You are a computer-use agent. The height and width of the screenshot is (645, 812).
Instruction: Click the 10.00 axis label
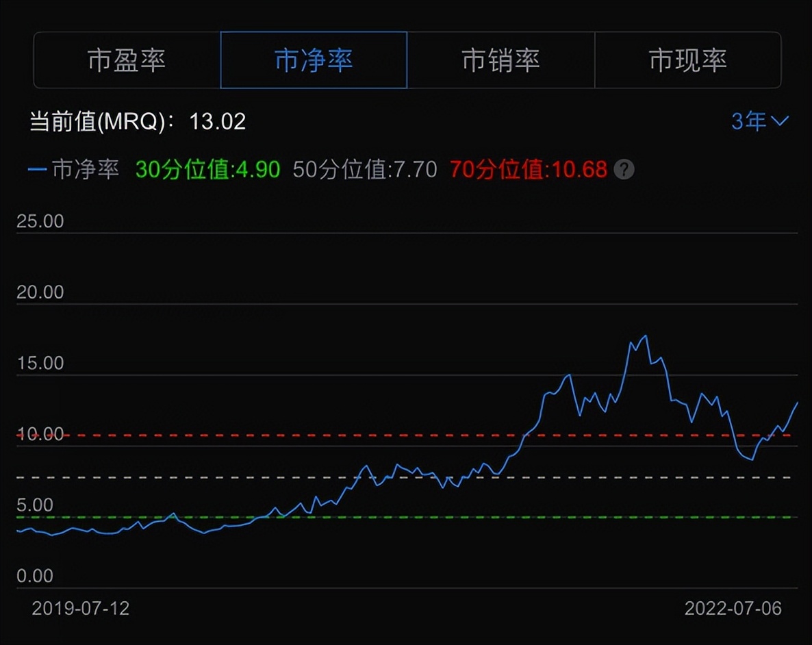click(40, 433)
